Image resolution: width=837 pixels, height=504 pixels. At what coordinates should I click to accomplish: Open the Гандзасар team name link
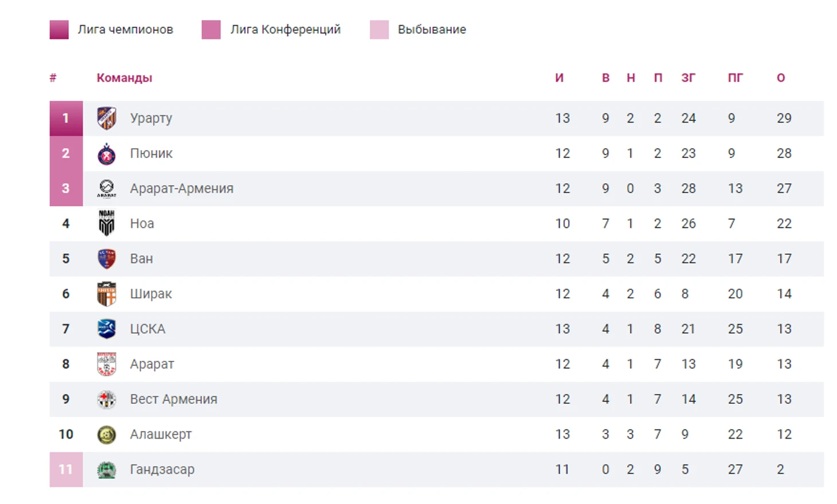[162, 470]
